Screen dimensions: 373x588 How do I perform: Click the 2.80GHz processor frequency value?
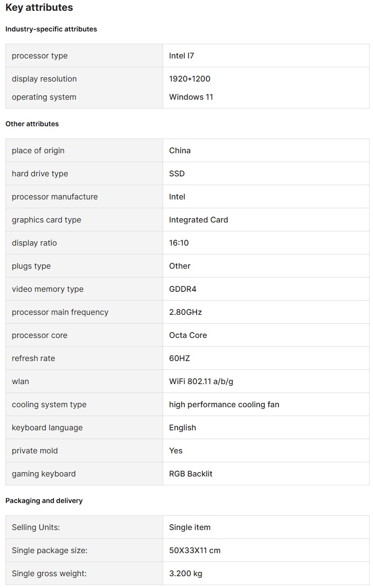(185, 312)
